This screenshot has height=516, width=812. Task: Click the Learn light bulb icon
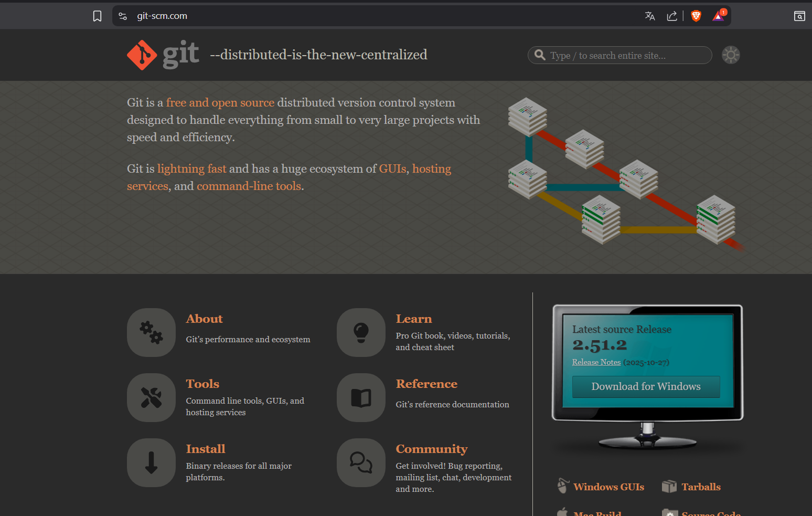coord(361,332)
